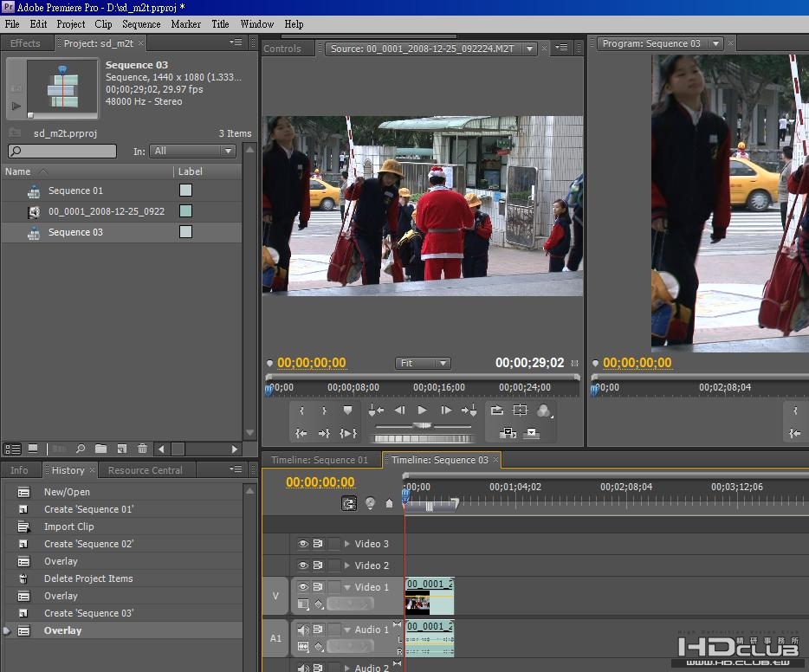
Task: Set an unnumbered marker in Source monitor
Action: [347, 410]
